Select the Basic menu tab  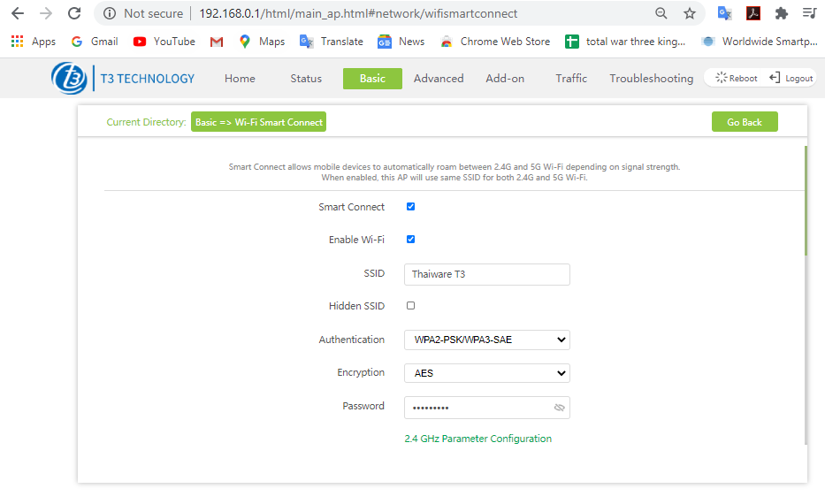(x=372, y=79)
